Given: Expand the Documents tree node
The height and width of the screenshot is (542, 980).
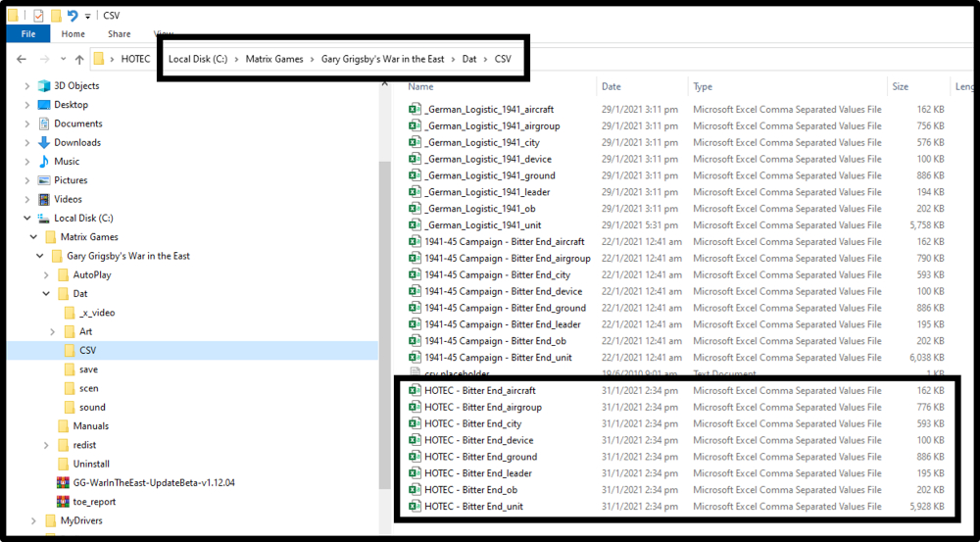Looking at the screenshot, I should [26, 123].
